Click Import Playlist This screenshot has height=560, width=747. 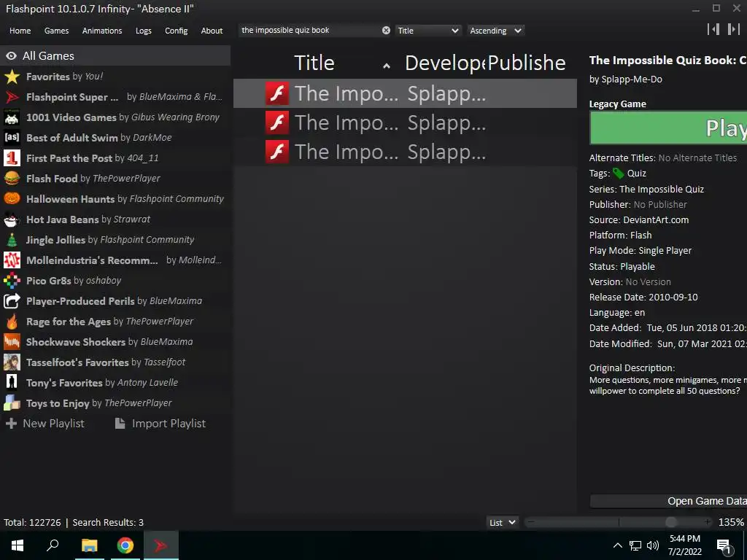pyautogui.click(x=161, y=424)
